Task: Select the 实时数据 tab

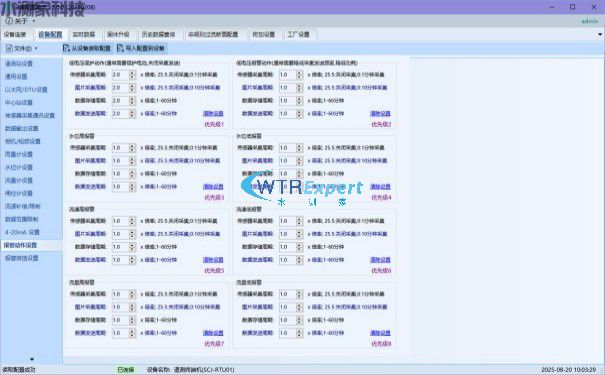Action: click(x=84, y=34)
